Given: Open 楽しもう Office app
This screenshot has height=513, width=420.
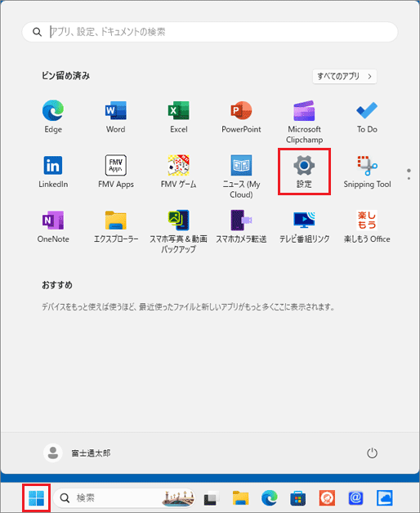Looking at the screenshot, I should pyautogui.click(x=367, y=226).
